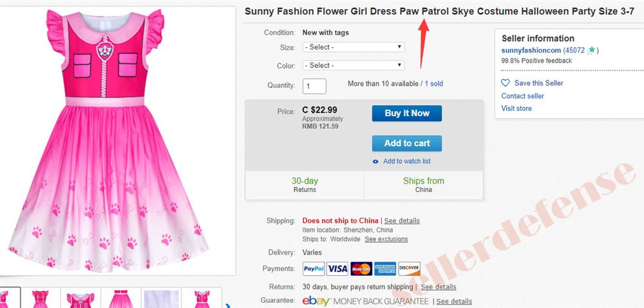Click the eBay logo in guarantee row
Image resolution: width=644 pixels, height=308 pixels.
[316, 301]
